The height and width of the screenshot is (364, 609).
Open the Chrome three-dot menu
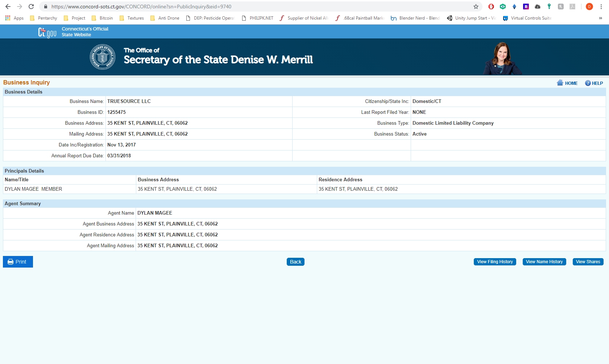click(601, 7)
